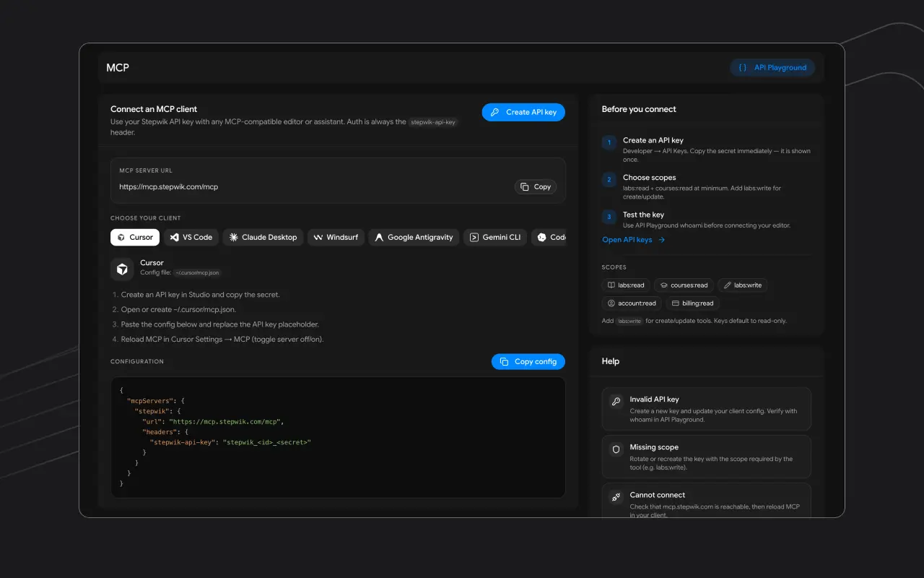924x578 pixels.
Task: Click the graduation cap icon in courses:read
Action: point(663,285)
